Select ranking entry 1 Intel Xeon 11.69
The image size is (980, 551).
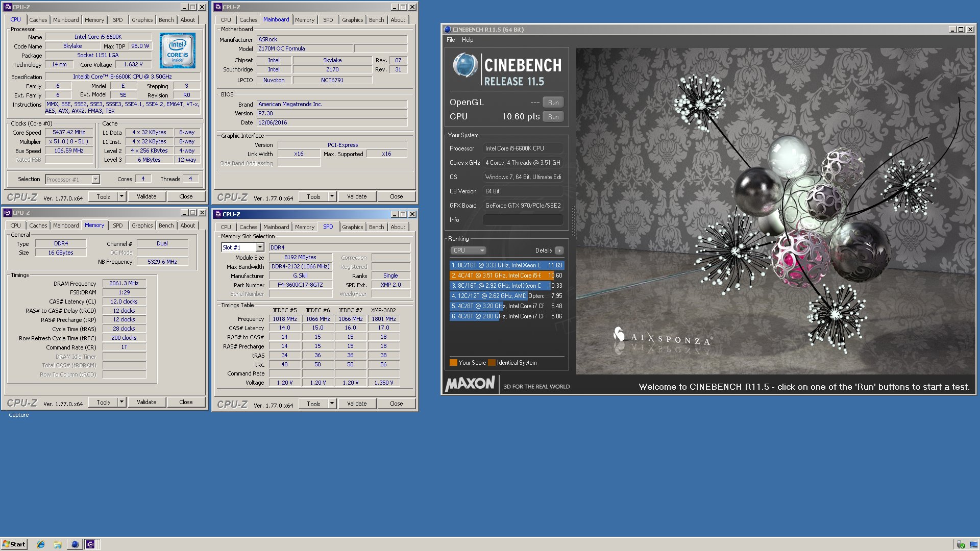pos(506,265)
